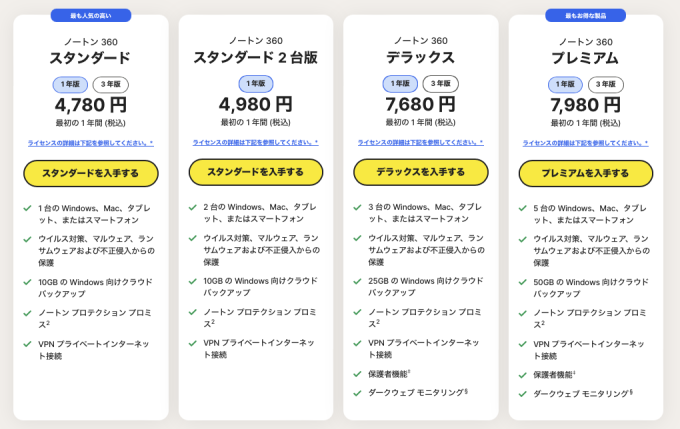This screenshot has height=429, width=680.
Task: Select the 3年版 option for デラックス
Action: (x=440, y=84)
